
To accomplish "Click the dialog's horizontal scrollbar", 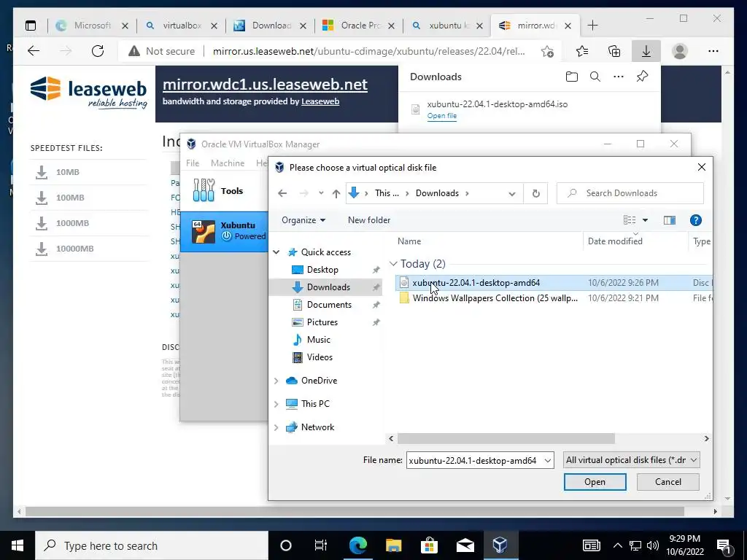I will (506, 438).
